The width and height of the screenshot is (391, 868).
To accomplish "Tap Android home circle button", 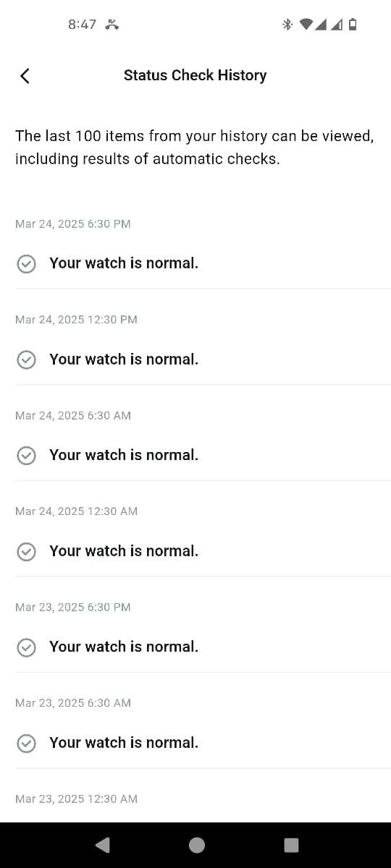I will 196,845.
